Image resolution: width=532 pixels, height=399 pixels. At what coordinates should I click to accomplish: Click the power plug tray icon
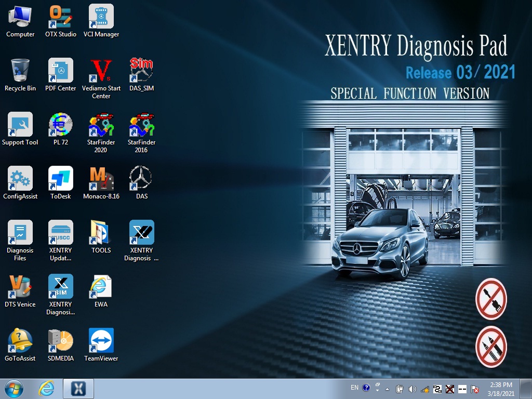400,389
